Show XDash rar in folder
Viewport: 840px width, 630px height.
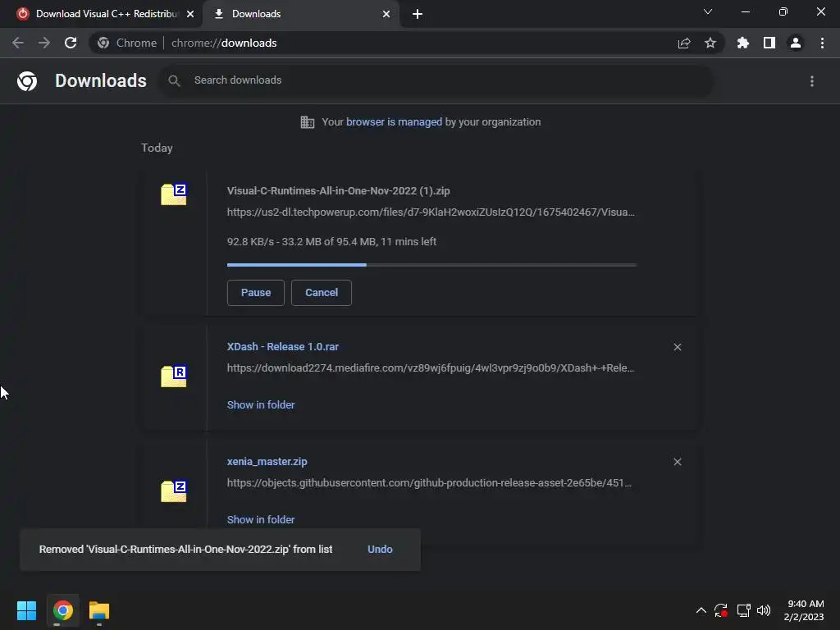(x=261, y=405)
